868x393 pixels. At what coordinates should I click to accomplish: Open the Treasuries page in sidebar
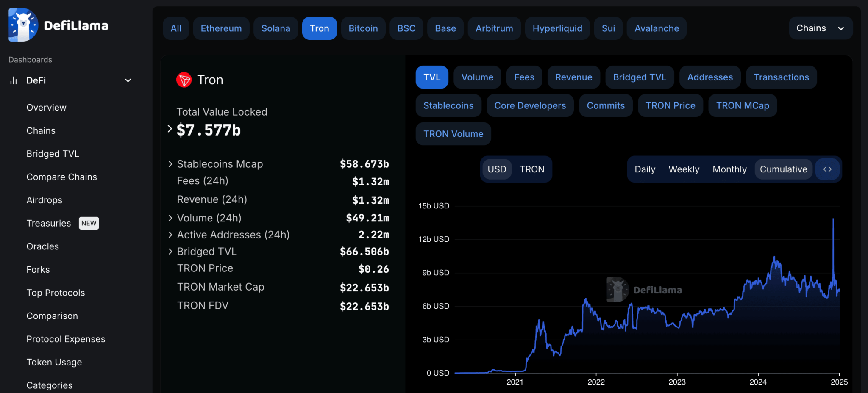49,223
